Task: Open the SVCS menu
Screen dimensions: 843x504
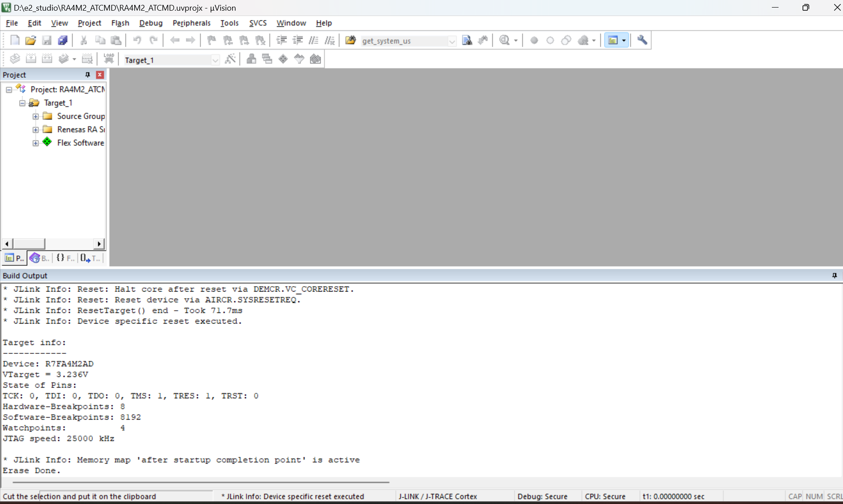Action: coord(258,23)
